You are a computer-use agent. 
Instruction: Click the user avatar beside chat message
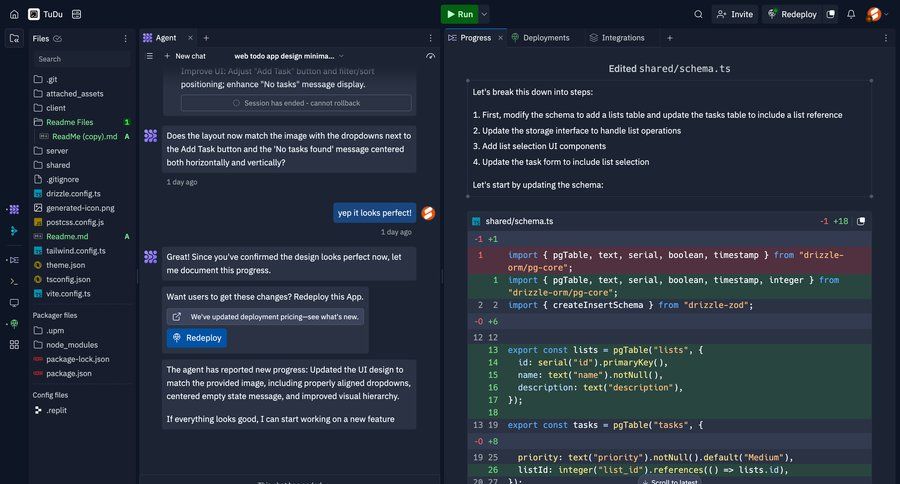point(428,213)
